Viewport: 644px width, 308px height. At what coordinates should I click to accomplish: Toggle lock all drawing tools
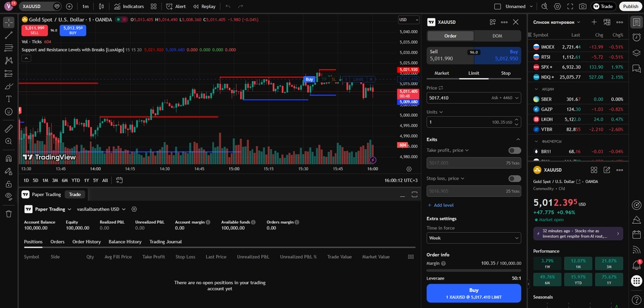click(x=9, y=184)
